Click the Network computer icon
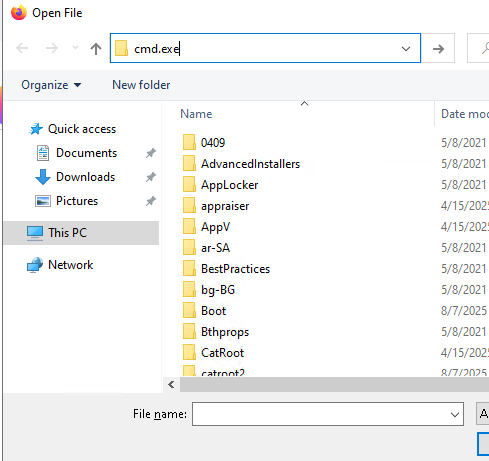This screenshot has height=461, width=489. [35, 265]
